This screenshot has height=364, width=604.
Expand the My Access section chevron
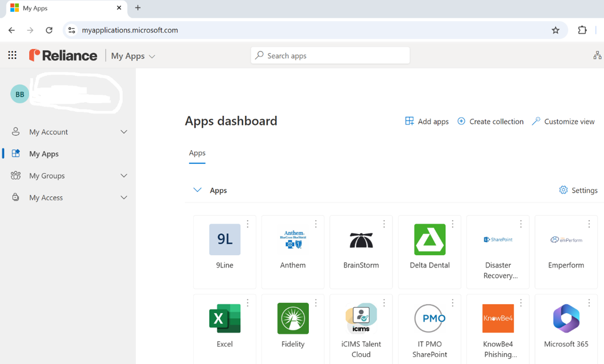[124, 197]
